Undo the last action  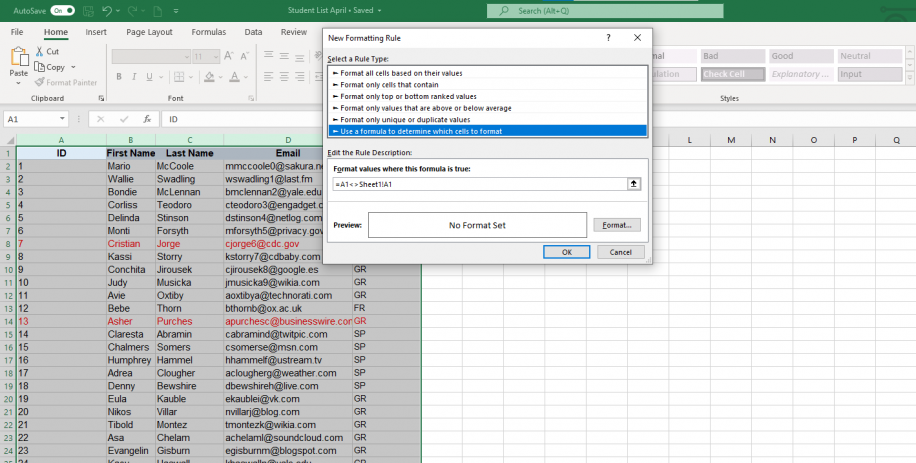point(106,11)
